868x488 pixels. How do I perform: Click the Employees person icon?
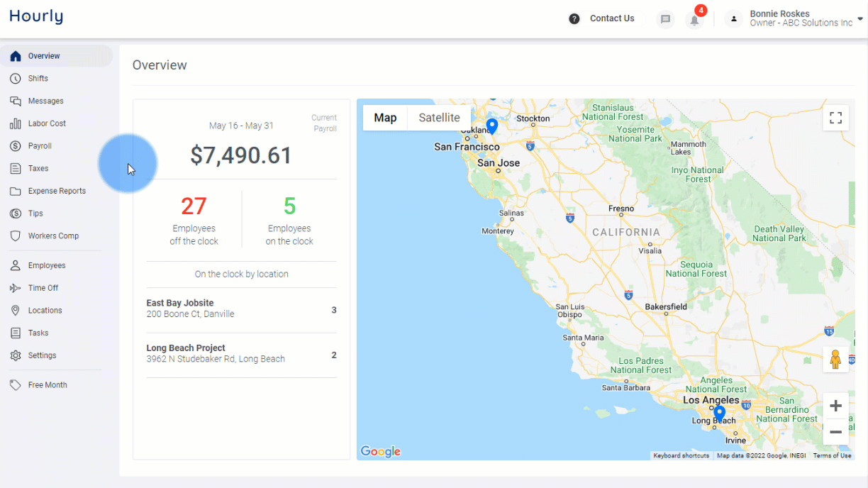point(16,265)
